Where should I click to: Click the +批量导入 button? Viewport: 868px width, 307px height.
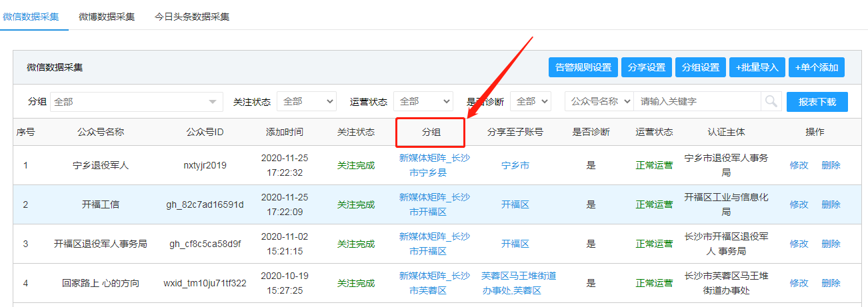click(x=757, y=67)
